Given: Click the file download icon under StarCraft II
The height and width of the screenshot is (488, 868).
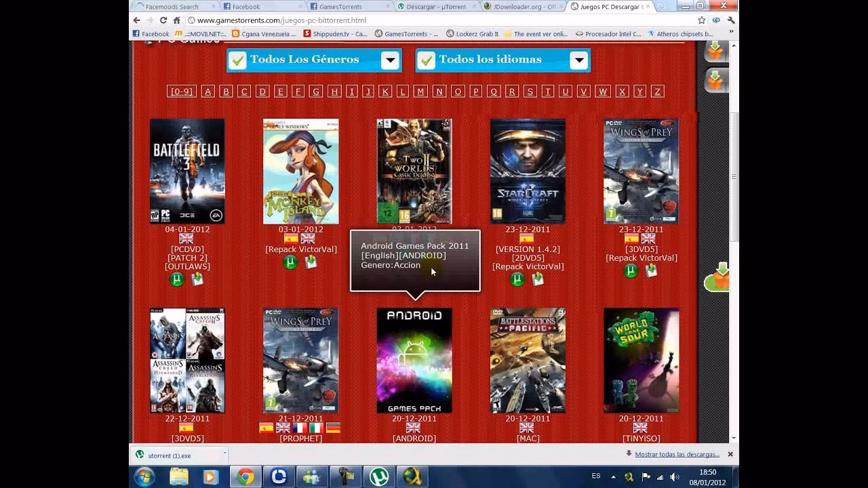Looking at the screenshot, I should click(538, 279).
